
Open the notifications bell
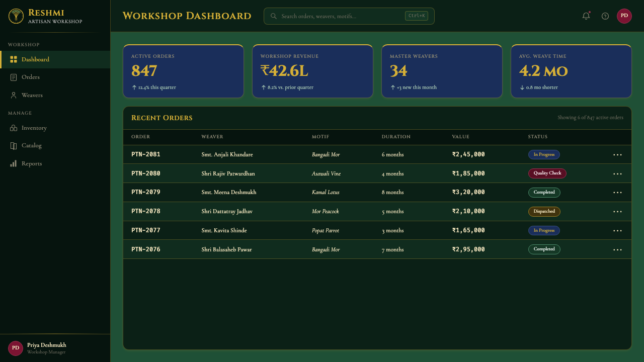click(586, 16)
